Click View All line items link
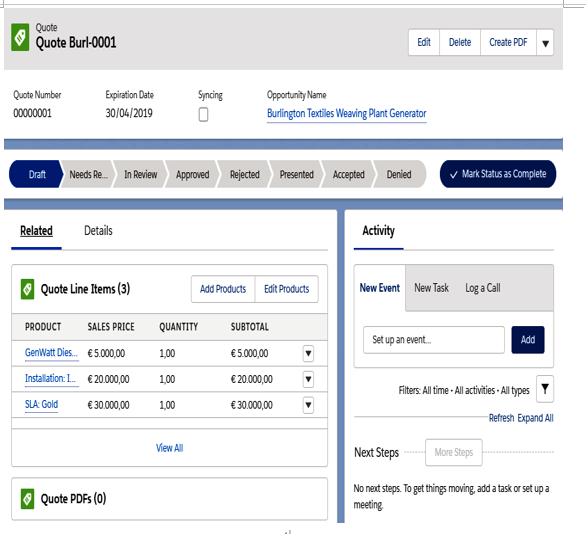 [x=169, y=448]
